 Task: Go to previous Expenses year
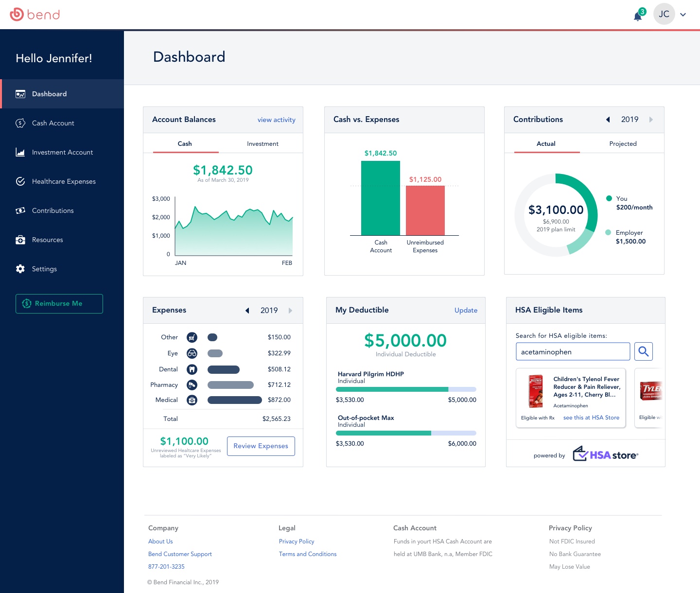pos(247,311)
